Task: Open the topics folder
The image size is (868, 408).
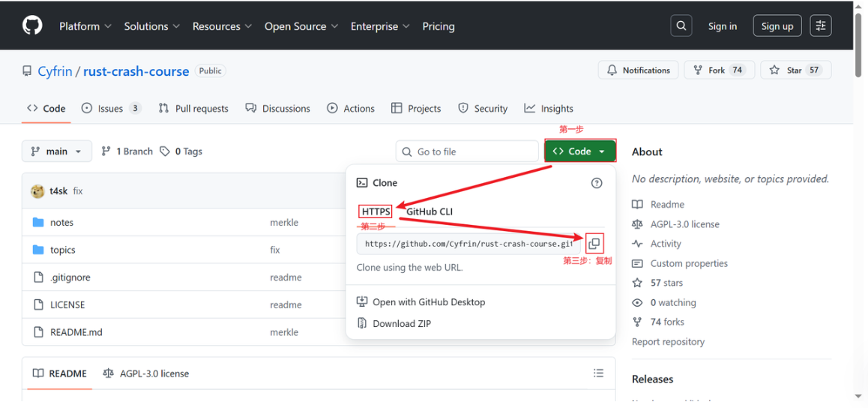Action: point(62,250)
